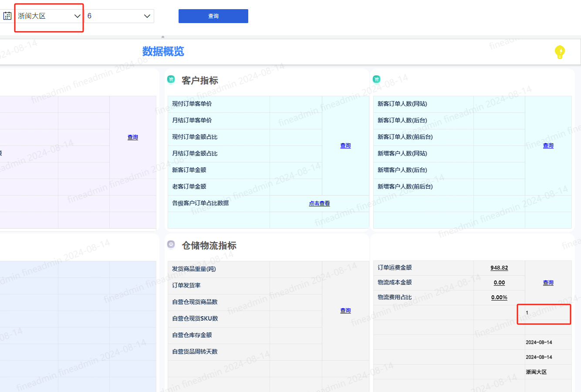Click 查询 link beside 订单运费金额 rows

548,283
